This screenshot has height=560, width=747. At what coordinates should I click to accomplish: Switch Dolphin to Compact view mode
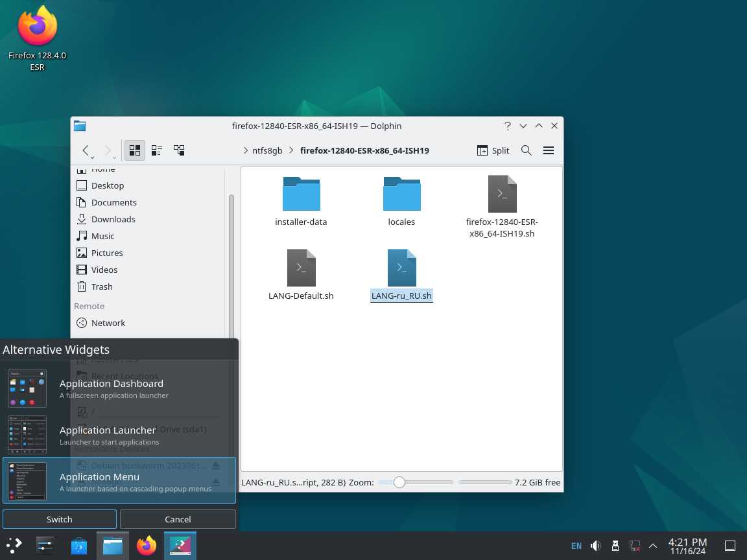[157, 150]
